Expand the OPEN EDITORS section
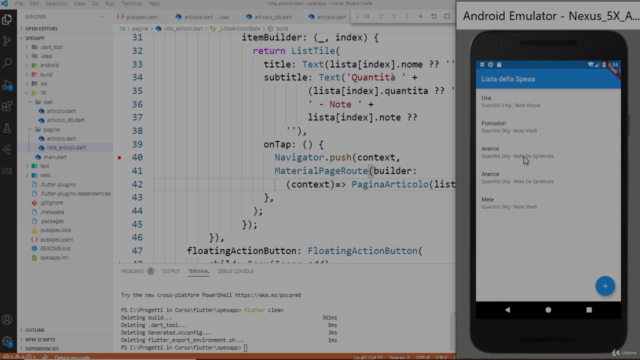The width and height of the screenshot is (640, 360). point(65,29)
